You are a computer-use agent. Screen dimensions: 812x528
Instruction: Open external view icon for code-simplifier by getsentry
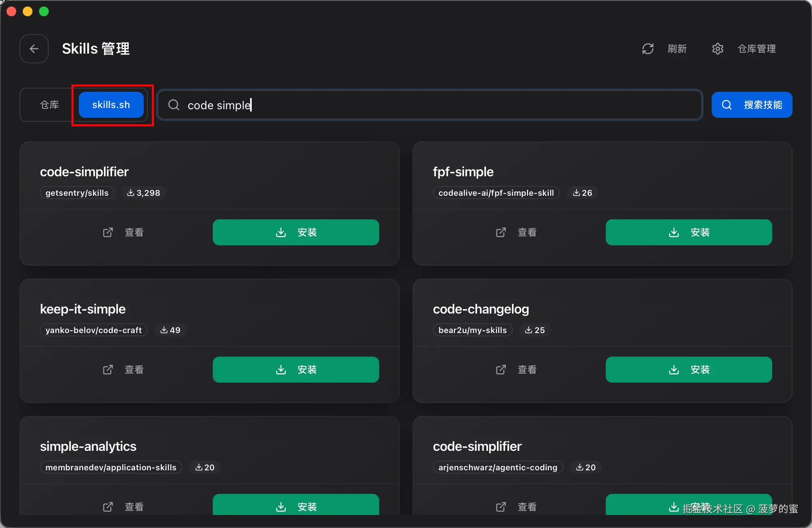point(108,232)
